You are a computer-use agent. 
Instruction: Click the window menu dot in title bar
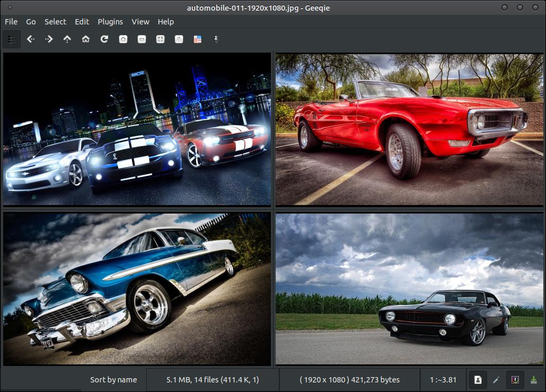(10, 7)
